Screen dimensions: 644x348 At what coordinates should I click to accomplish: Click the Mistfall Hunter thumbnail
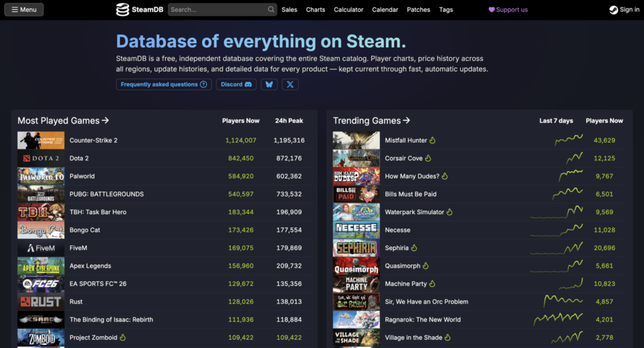click(x=356, y=140)
